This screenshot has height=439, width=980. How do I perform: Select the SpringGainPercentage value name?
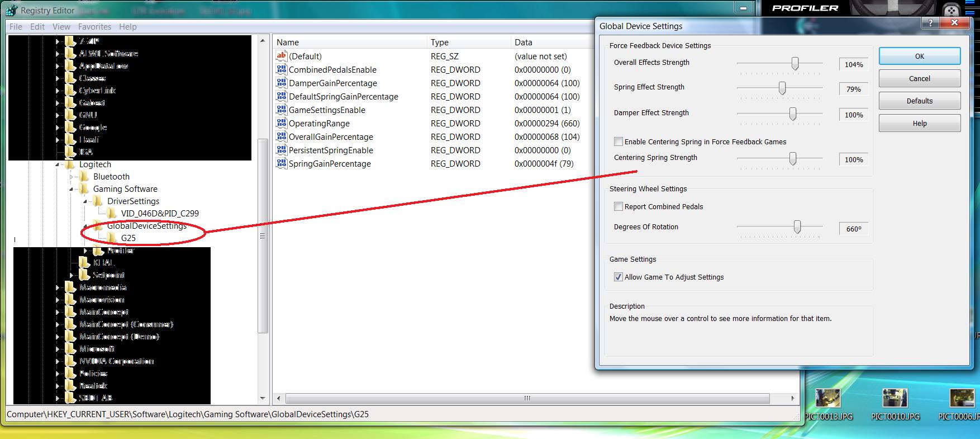point(330,163)
